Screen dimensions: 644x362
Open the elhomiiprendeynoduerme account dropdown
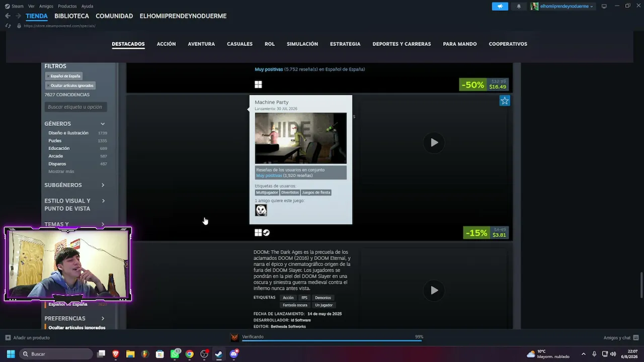tap(561, 6)
